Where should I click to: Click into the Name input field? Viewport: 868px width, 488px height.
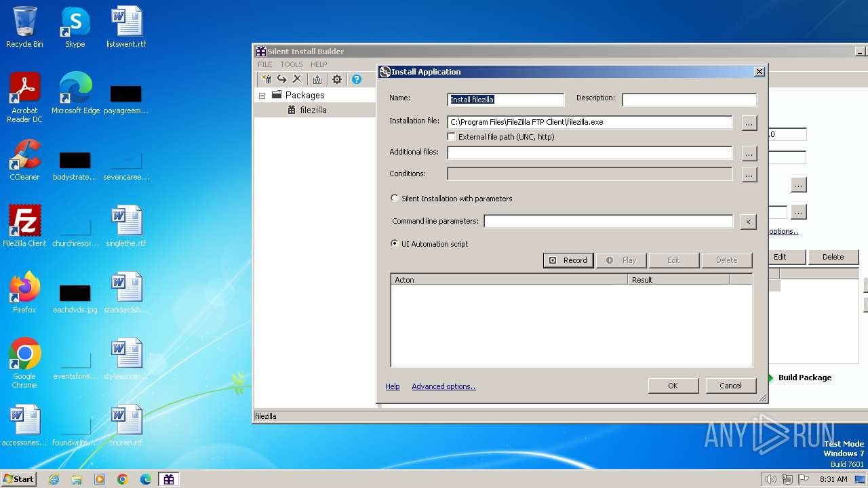coord(506,100)
